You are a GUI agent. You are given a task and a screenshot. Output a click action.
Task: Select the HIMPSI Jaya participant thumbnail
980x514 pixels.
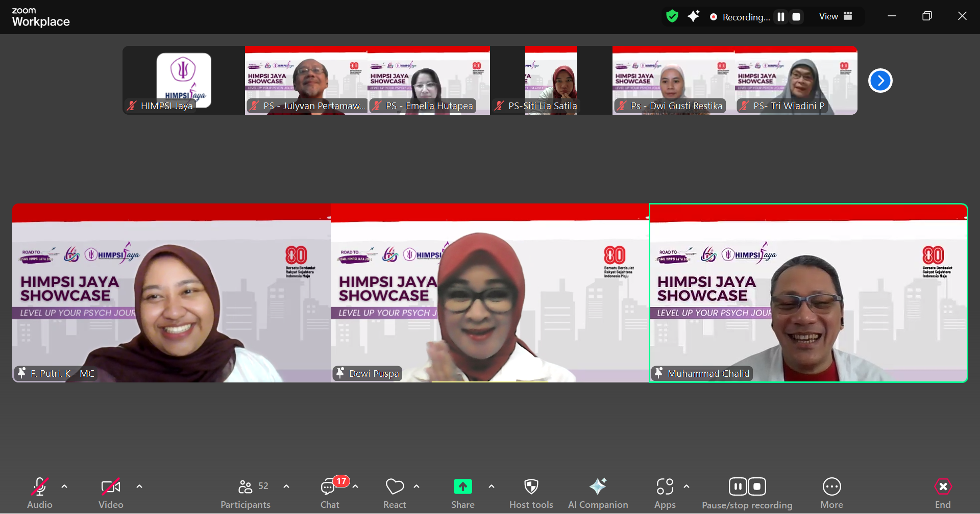(x=184, y=80)
